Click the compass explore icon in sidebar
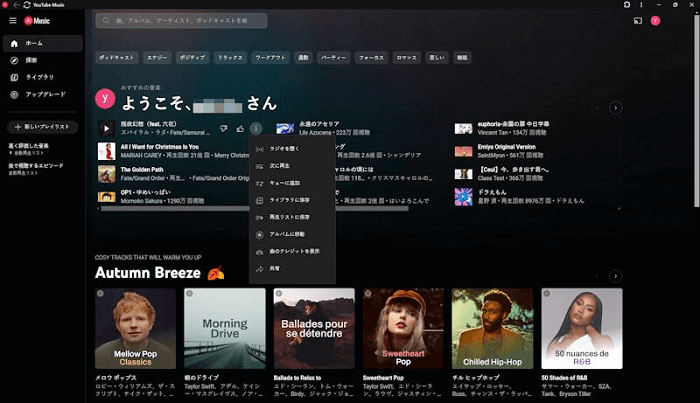Viewport: 700px width, 403px height. click(x=14, y=60)
